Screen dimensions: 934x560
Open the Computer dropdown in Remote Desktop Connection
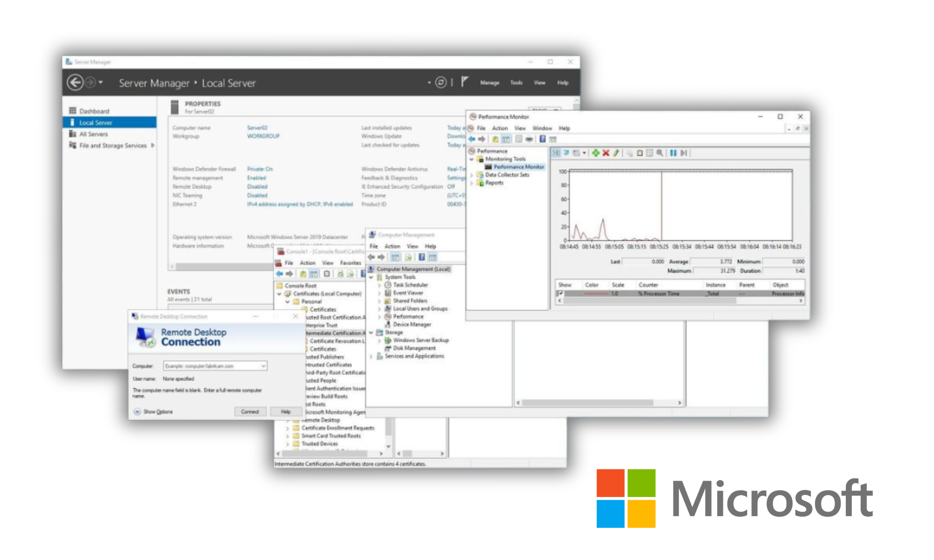point(263,366)
